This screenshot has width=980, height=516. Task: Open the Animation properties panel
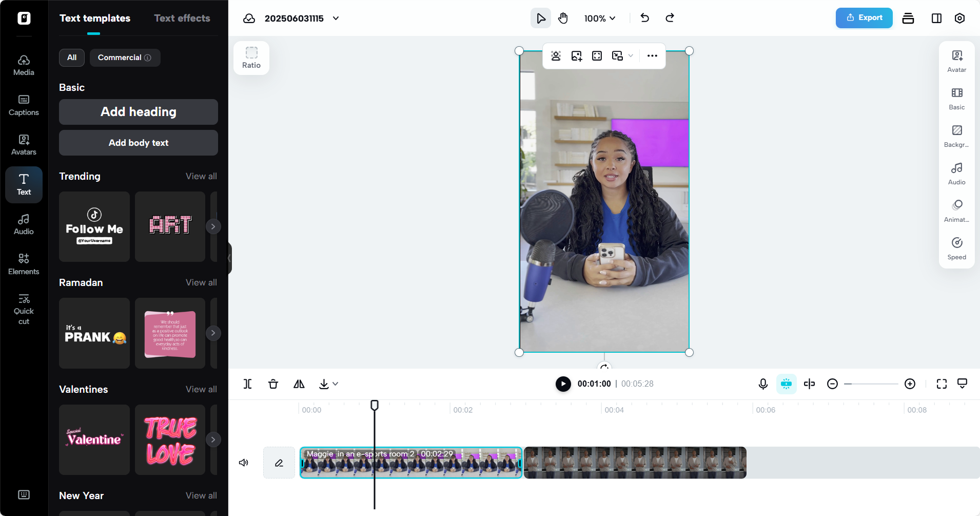click(957, 212)
